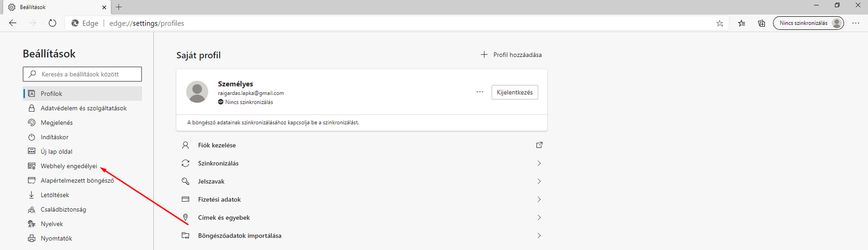Select Webhely engedélyei in the sidebar
This screenshot has width=868, height=250.
click(68, 166)
